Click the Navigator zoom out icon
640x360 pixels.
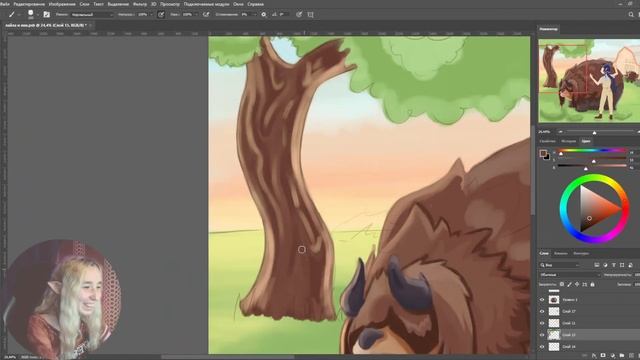[x=560, y=132]
